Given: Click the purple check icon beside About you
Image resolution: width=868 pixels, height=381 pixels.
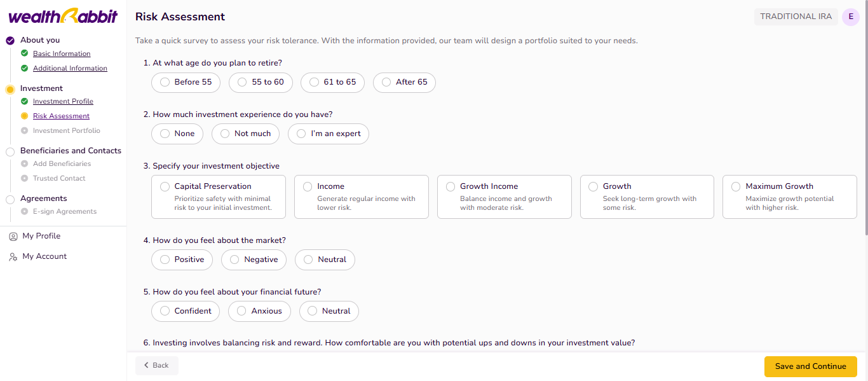Looking at the screenshot, I should click(x=10, y=40).
